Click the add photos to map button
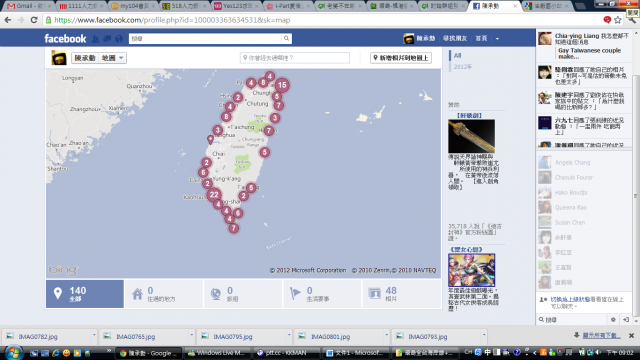Viewport: 640px width, 360px height. pyautogui.click(x=401, y=58)
